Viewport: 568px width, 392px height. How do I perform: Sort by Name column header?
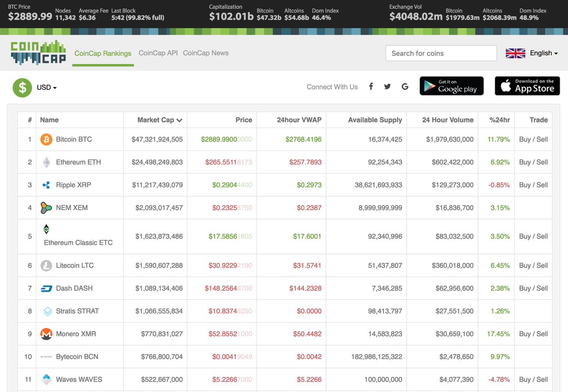[x=49, y=120]
